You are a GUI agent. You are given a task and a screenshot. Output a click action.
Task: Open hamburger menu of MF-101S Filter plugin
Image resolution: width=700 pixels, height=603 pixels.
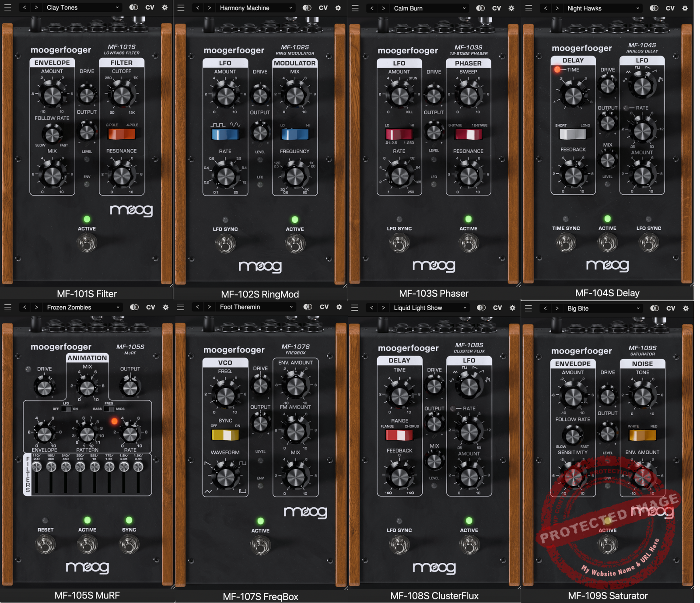[x=7, y=7]
